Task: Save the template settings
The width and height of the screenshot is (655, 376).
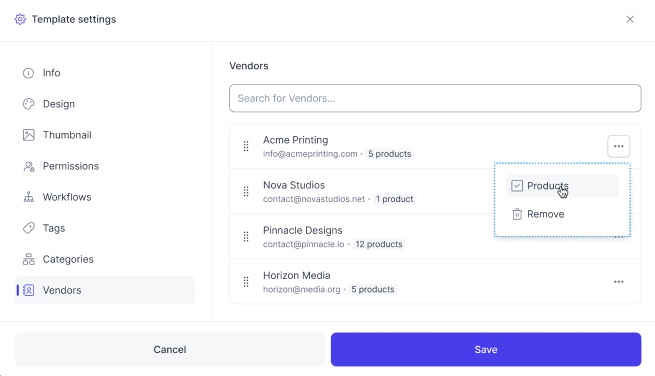Action: click(486, 349)
